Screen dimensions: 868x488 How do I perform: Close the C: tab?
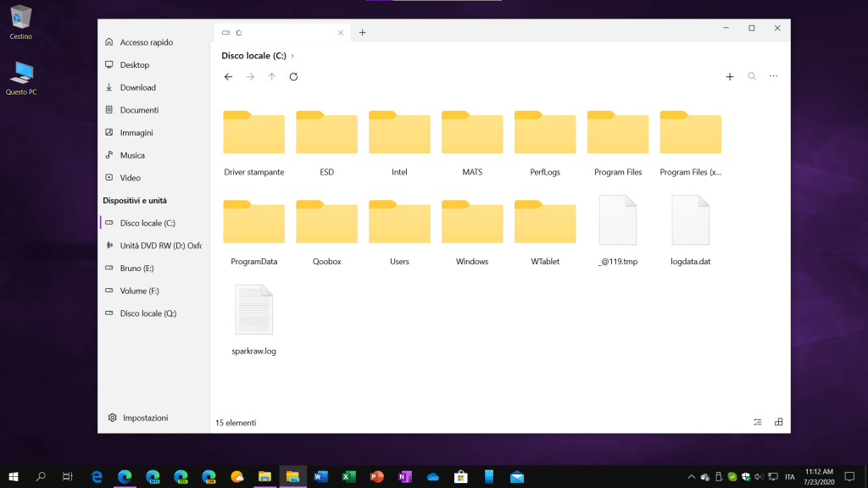(x=341, y=33)
